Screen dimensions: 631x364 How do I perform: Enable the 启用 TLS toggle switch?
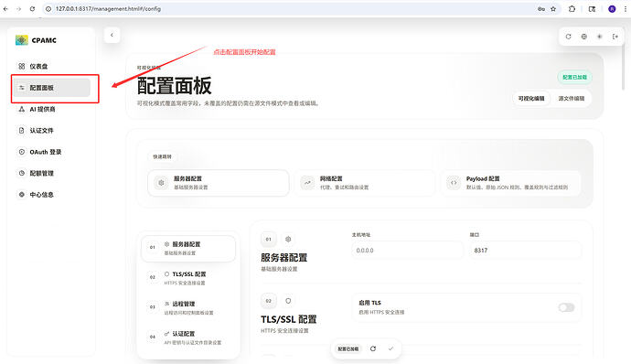pos(566,307)
